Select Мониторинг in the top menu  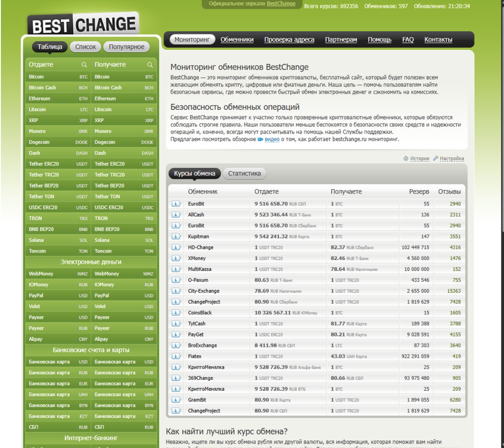coord(192,40)
